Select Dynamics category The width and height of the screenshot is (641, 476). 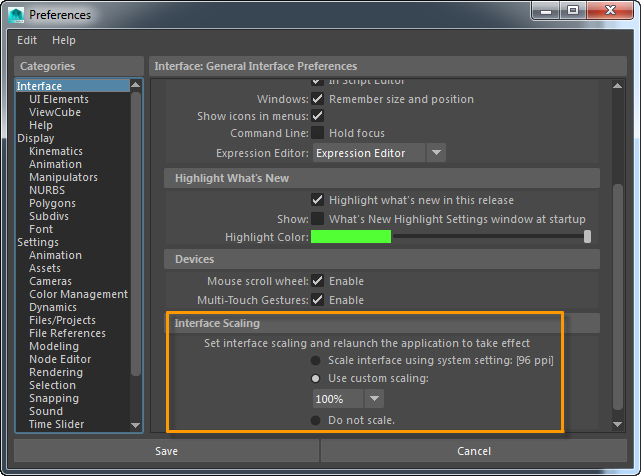click(x=53, y=307)
